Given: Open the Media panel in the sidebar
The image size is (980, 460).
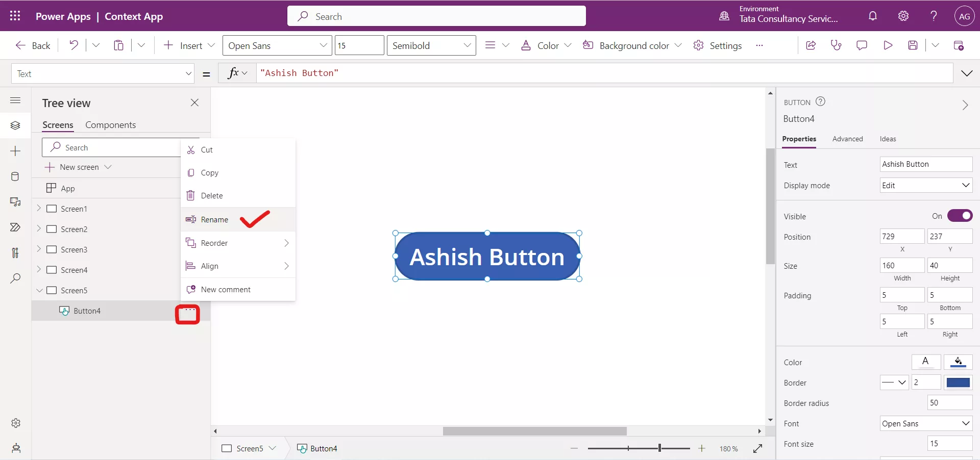Looking at the screenshot, I should pyautogui.click(x=15, y=202).
